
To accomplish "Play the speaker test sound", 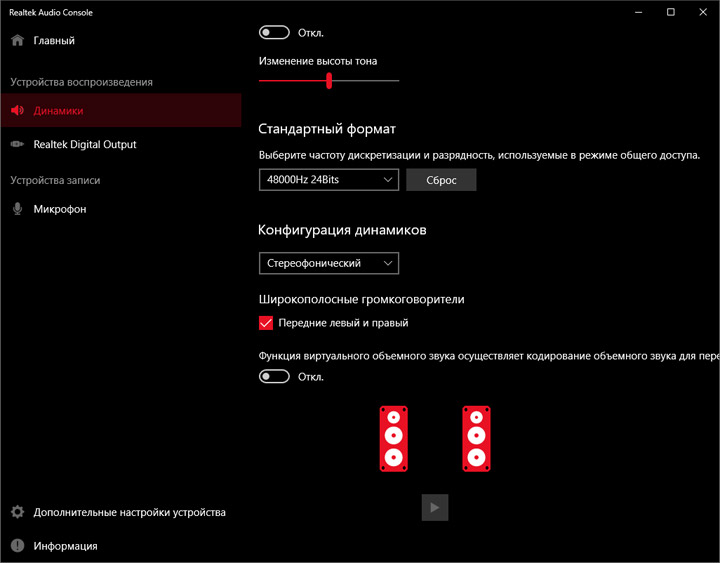I will tap(435, 507).
